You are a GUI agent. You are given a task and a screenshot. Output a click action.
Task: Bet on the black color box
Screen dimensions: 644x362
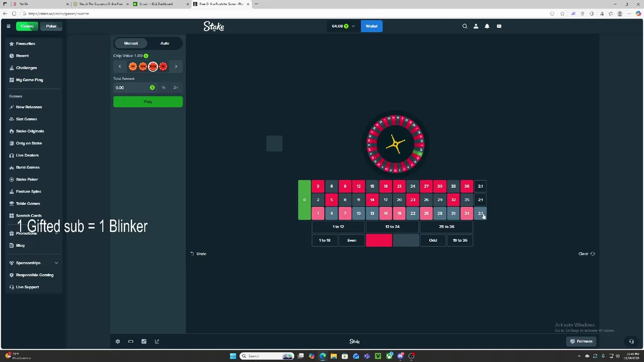tap(406, 240)
